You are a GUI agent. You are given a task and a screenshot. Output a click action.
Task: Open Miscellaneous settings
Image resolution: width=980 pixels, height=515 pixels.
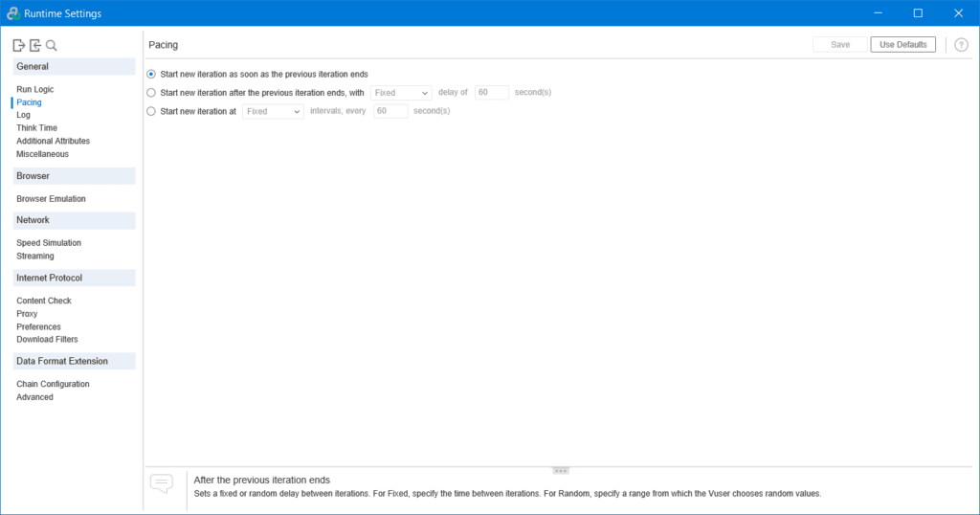[42, 154]
